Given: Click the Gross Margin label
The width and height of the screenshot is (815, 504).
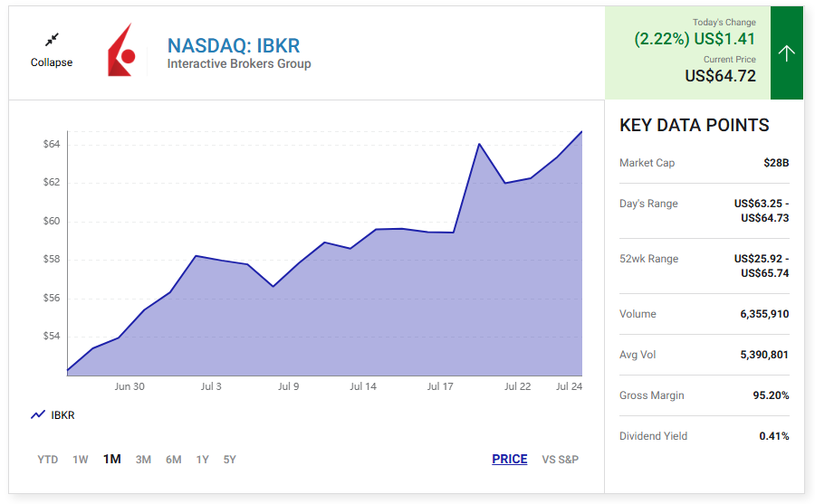Looking at the screenshot, I should click(652, 395).
